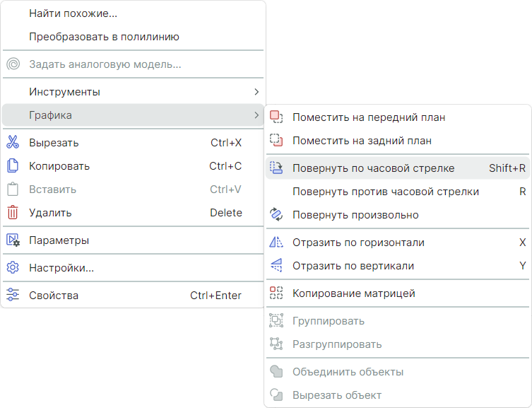Click the horizontal flip icon for Отразить по горизонтали
The image size is (532, 408).
[276, 243]
